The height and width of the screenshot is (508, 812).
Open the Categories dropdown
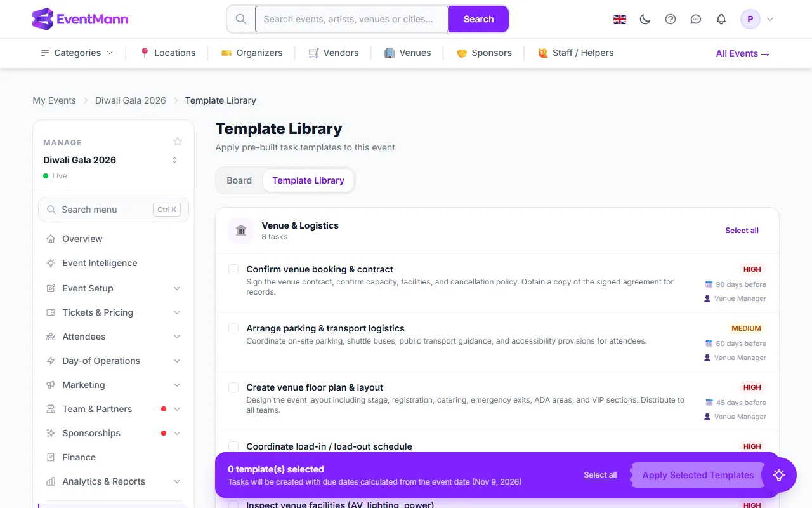77,53
